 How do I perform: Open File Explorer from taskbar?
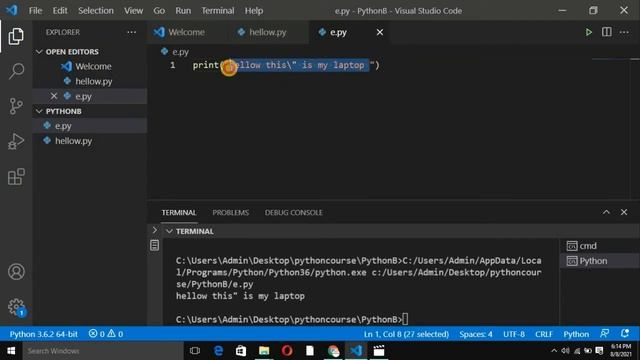point(264,351)
